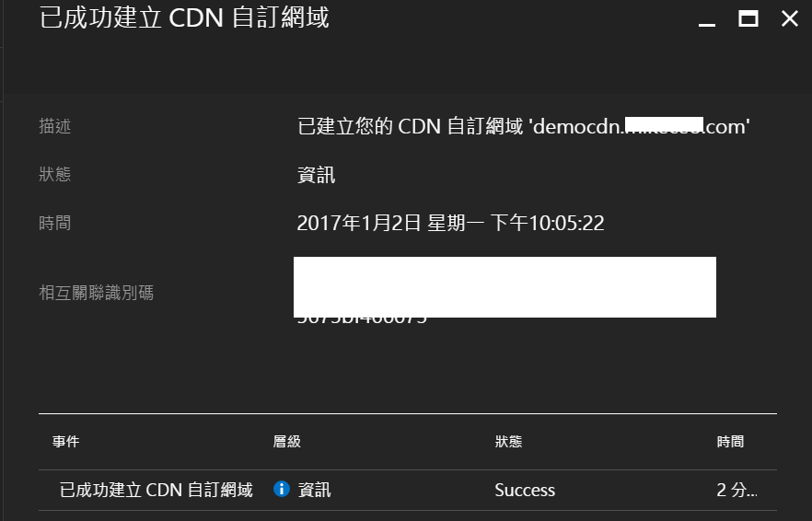Click the 狀態 column header in the table

tap(508, 441)
